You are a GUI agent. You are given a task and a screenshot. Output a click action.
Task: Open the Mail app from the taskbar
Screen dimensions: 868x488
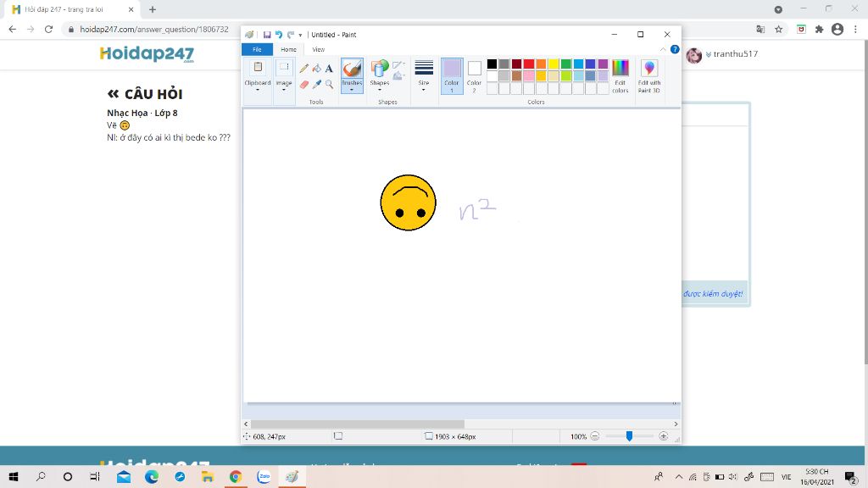point(124,476)
